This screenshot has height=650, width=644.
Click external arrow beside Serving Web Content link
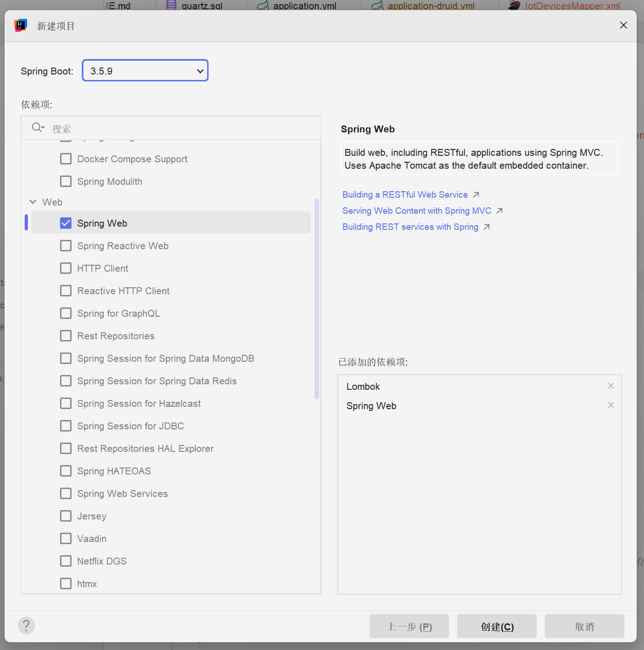pyautogui.click(x=499, y=211)
